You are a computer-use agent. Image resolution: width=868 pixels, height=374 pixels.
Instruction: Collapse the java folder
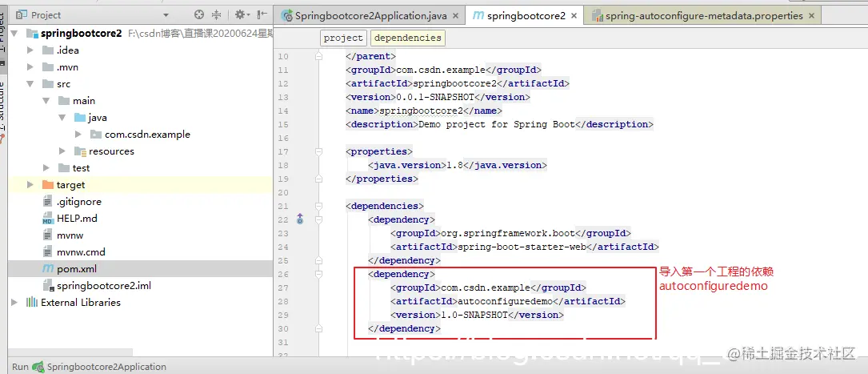pos(62,118)
